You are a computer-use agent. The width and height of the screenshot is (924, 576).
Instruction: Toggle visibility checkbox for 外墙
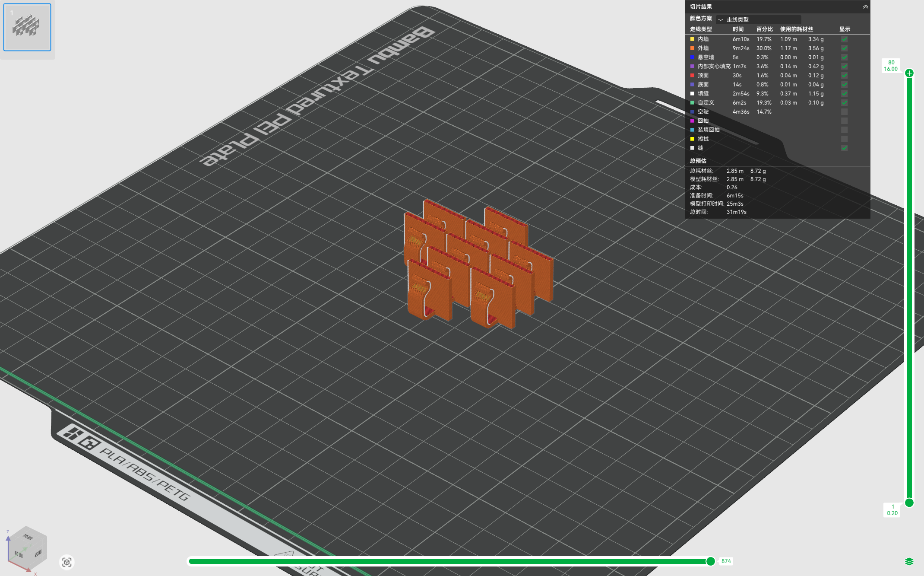click(844, 48)
